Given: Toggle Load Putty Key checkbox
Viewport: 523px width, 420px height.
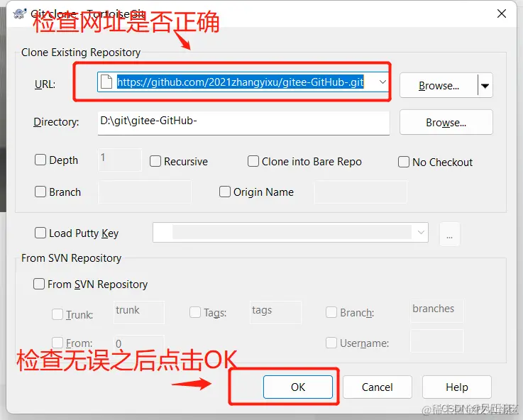Looking at the screenshot, I should click(x=40, y=233).
